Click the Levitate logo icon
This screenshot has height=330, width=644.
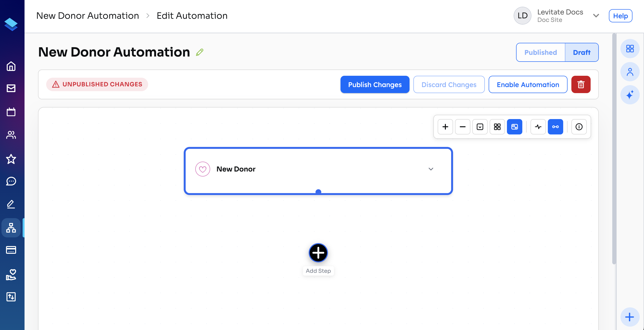pyautogui.click(x=11, y=24)
